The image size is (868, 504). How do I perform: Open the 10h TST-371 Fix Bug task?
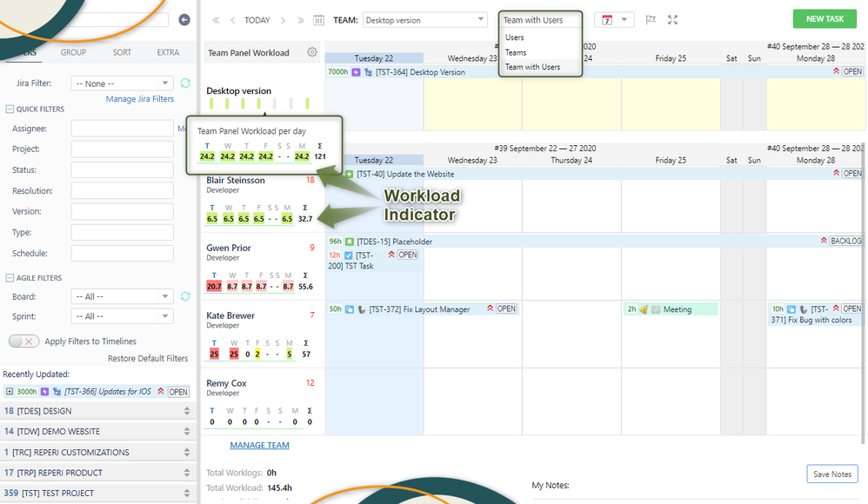(815, 315)
